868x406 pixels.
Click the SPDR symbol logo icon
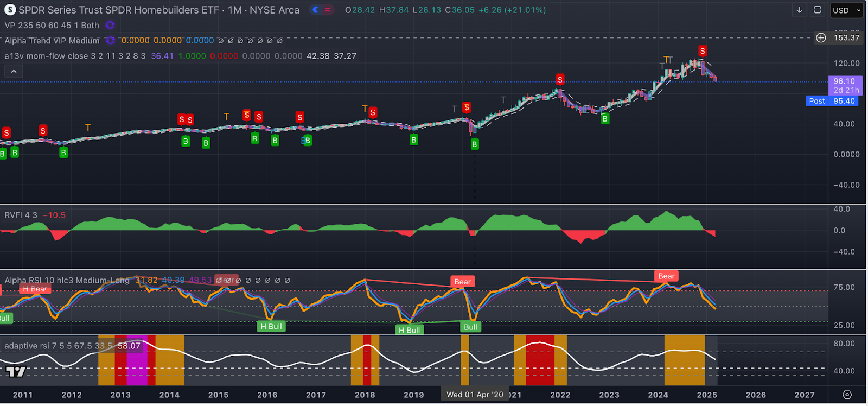pyautogui.click(x=10, y=10)
